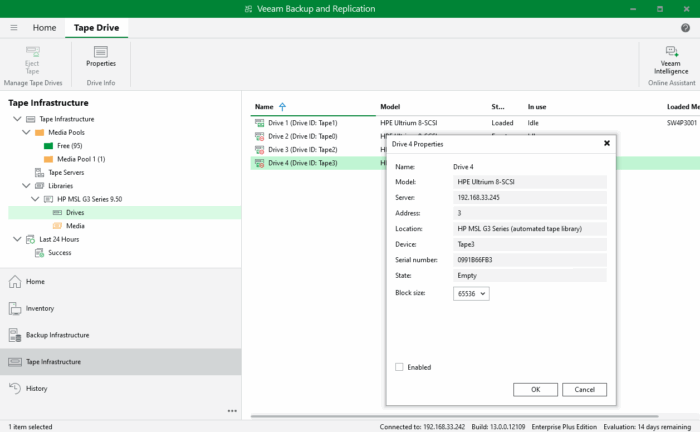Collapse the Tape Infrastructure tree root

click(x=17, y=119)
